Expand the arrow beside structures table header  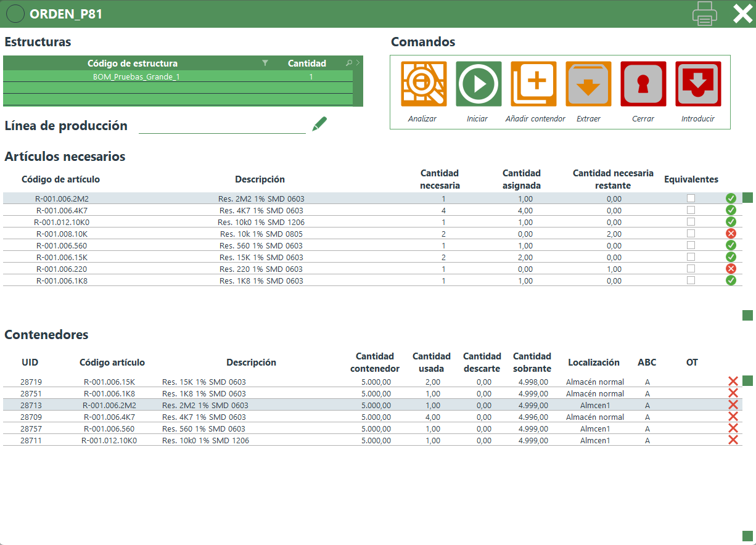pyautogui.click(x=358, y=63)
